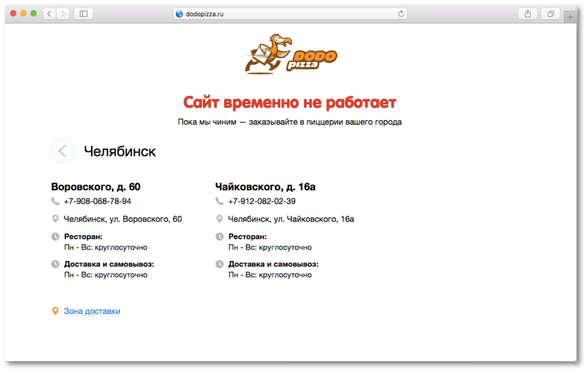Click the Челябинск city title
Screen dimensions: 588x372
[120, 151]
